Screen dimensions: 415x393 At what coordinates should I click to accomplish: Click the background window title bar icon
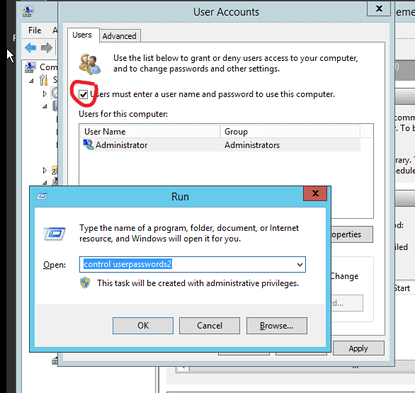point(28,12)
